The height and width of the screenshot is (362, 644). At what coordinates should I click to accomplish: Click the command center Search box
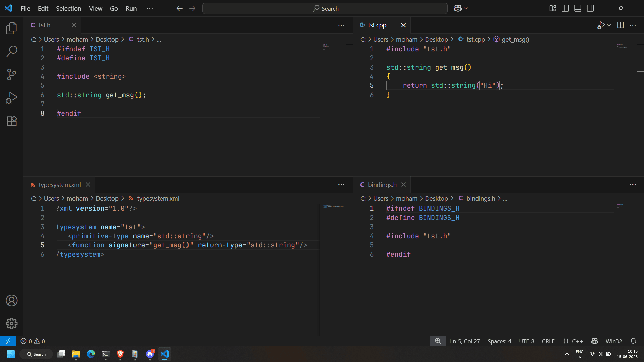click(325, 8)
